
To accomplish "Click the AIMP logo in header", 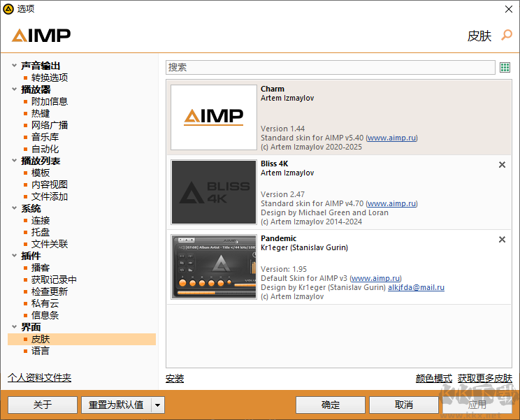I will click(41, 36).
